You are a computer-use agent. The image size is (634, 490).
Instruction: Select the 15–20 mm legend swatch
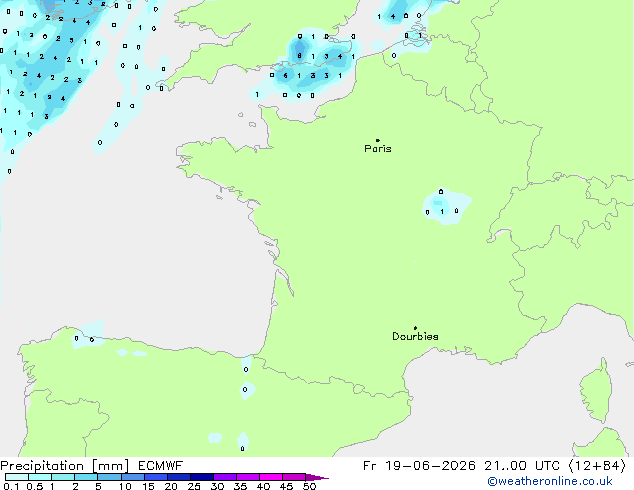click(x=156, y=477)
